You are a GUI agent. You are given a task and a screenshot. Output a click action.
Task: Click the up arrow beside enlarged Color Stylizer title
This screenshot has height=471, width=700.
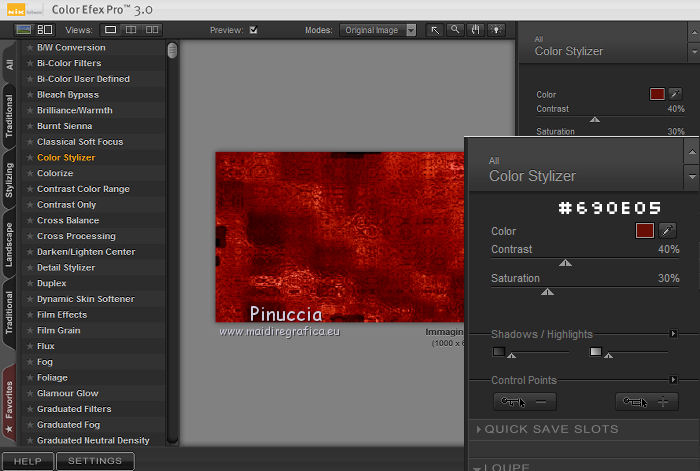coord(692,152)
